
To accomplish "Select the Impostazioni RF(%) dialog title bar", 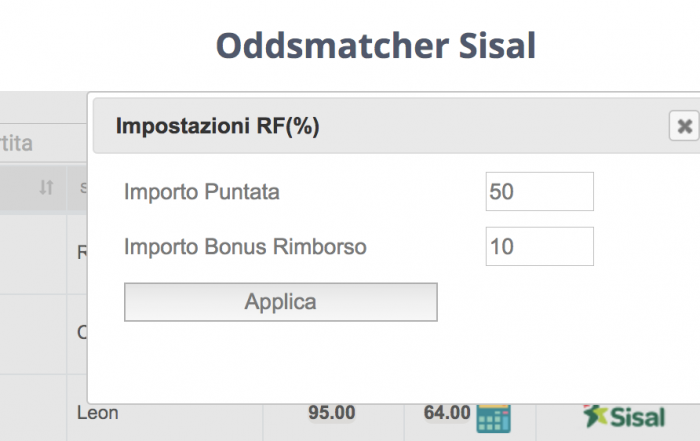I will [396, 126].
